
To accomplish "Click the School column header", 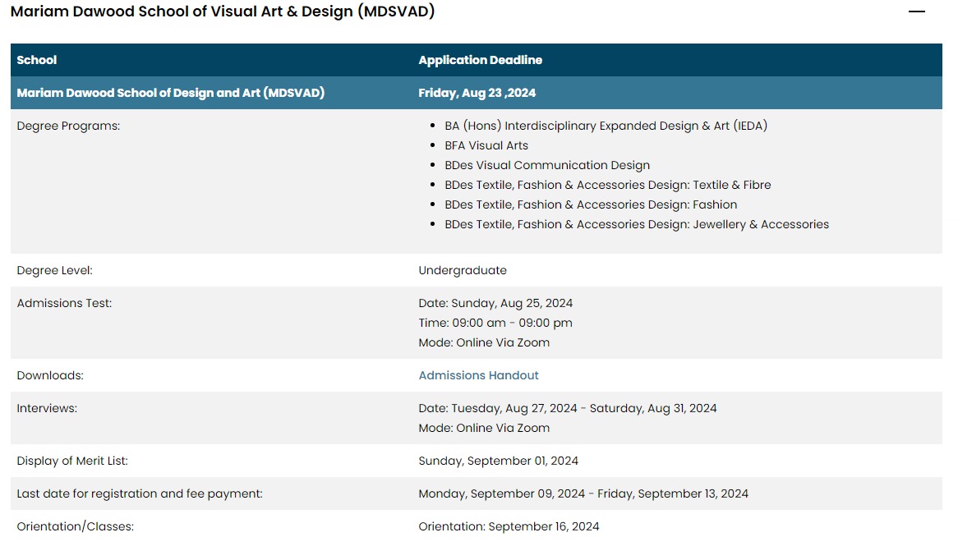I will 37,60.
